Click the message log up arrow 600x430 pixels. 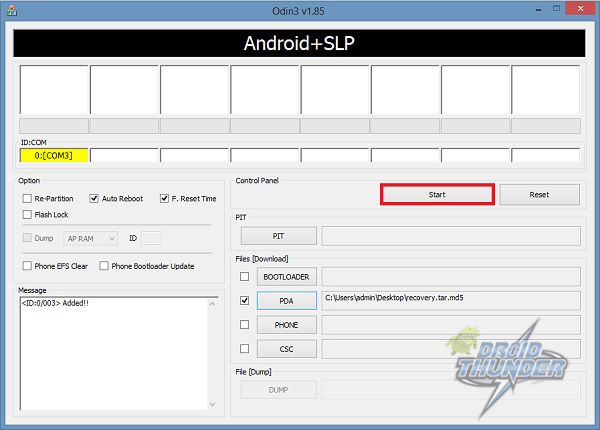click(x=213, y=303)
